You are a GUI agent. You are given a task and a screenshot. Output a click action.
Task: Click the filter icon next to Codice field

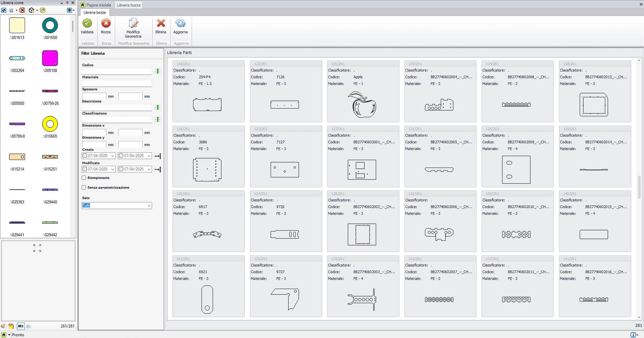[157, 71]
